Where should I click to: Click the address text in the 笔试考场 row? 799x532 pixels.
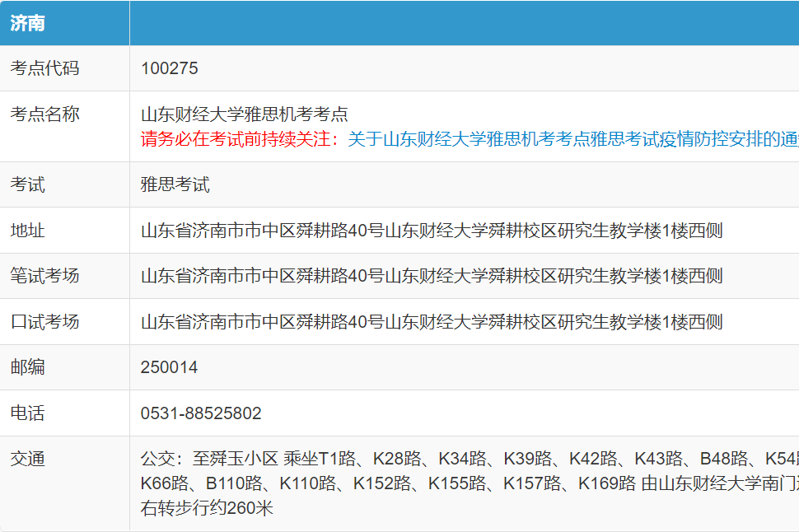coord(432,276)
